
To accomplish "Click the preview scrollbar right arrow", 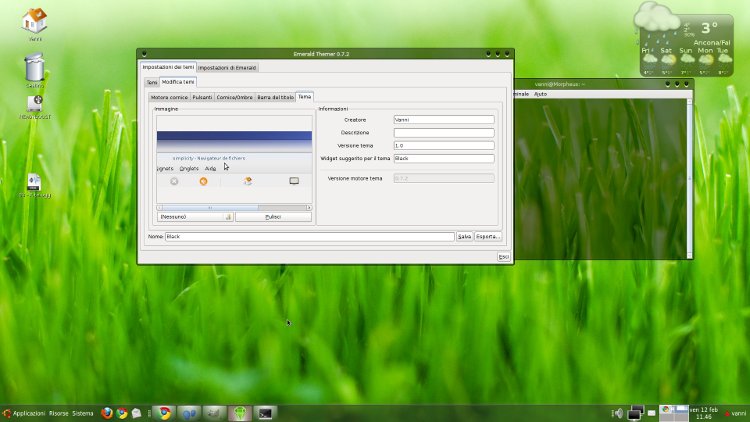I will point(309,208).
